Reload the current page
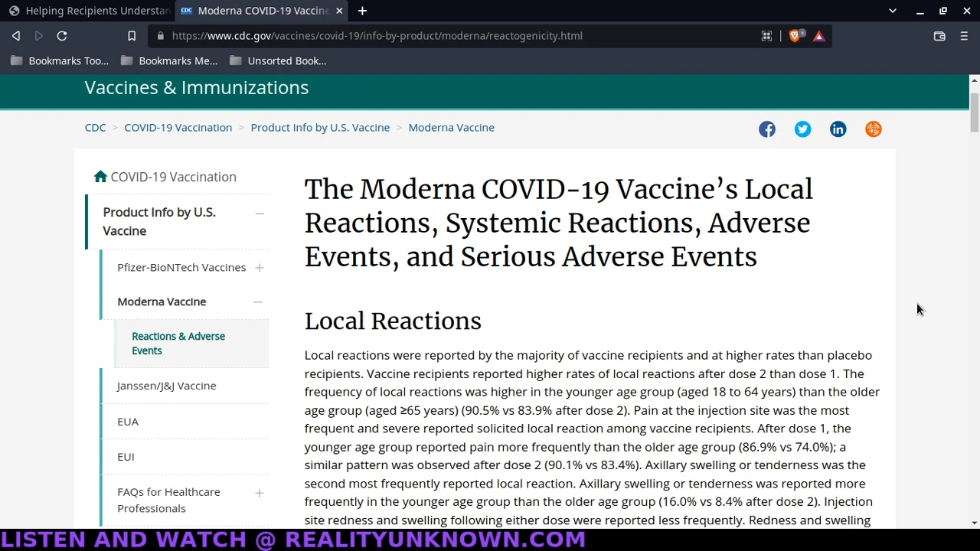 pos(62,36)
